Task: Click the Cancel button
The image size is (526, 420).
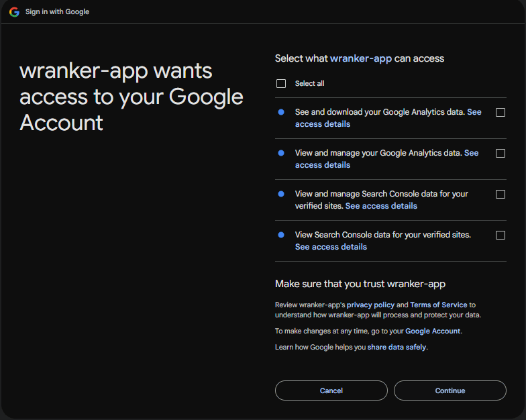Action: [331, 390]
